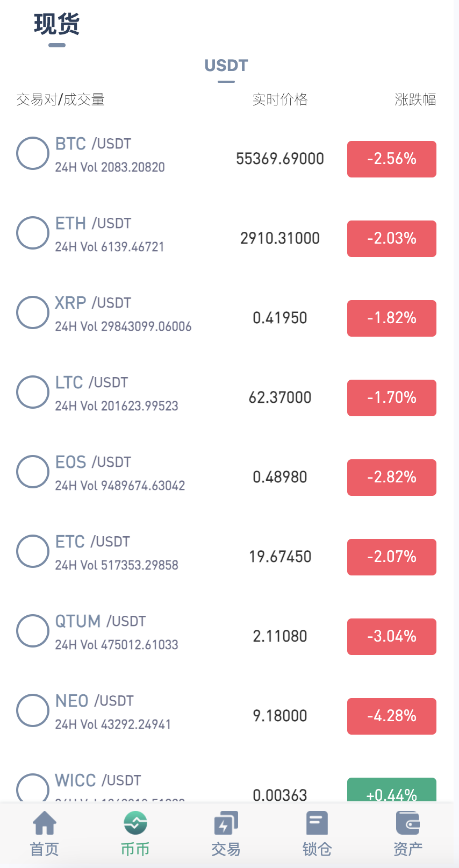Select the BTC coin circle icon
The height and width of the screenshot is (868, 459).
click(33, 153)
